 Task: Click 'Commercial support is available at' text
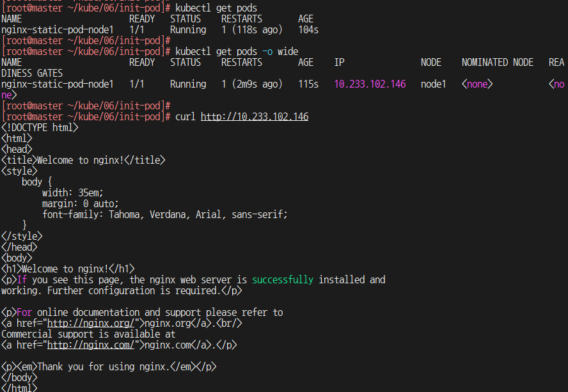click(88, 334)
